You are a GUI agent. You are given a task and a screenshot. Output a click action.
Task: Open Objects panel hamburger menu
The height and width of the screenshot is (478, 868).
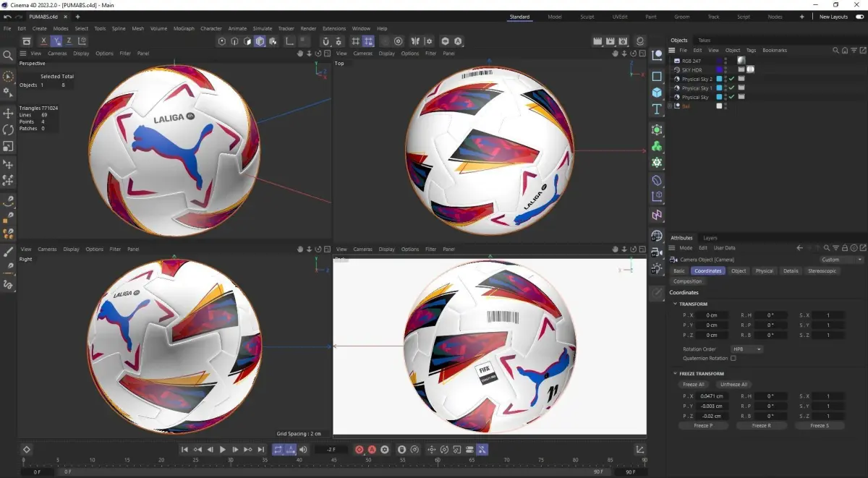pos(673,51)
